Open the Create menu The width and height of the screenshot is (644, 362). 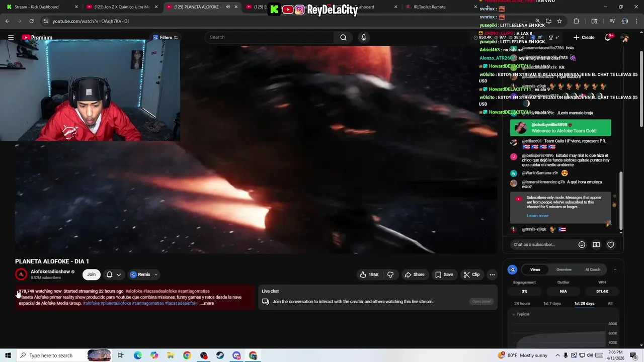pos(584,38)
